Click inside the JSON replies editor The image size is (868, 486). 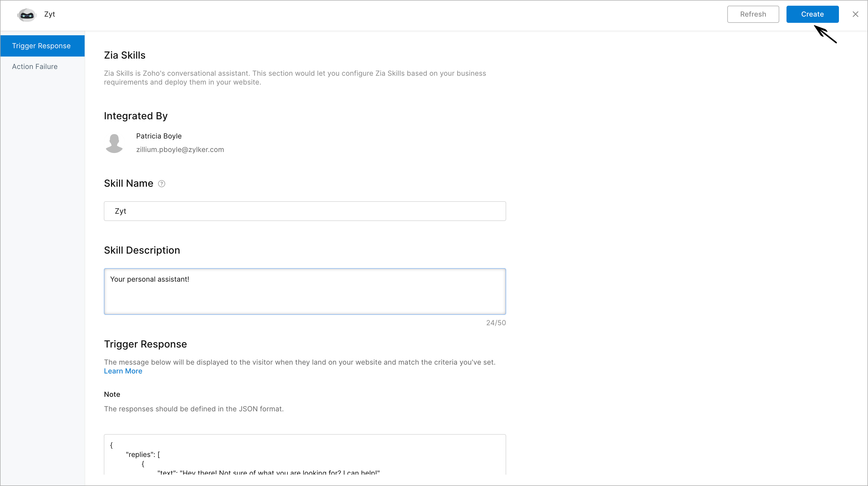305,454
